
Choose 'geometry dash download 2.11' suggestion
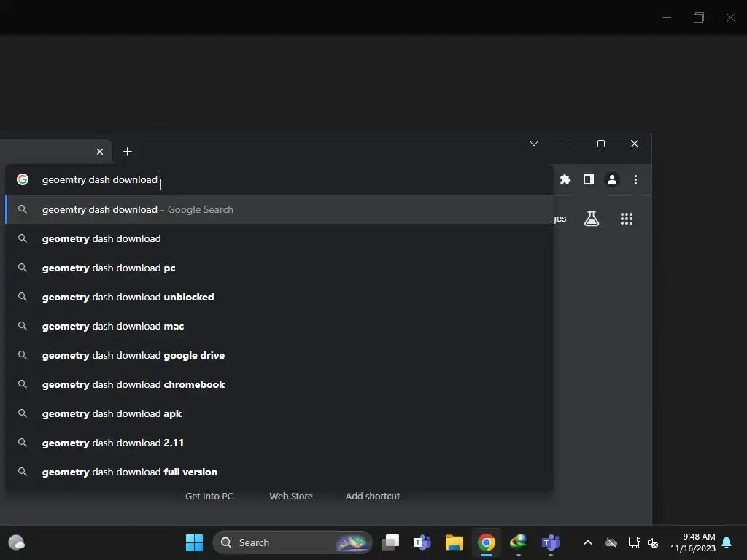click(x=279, y=443)
